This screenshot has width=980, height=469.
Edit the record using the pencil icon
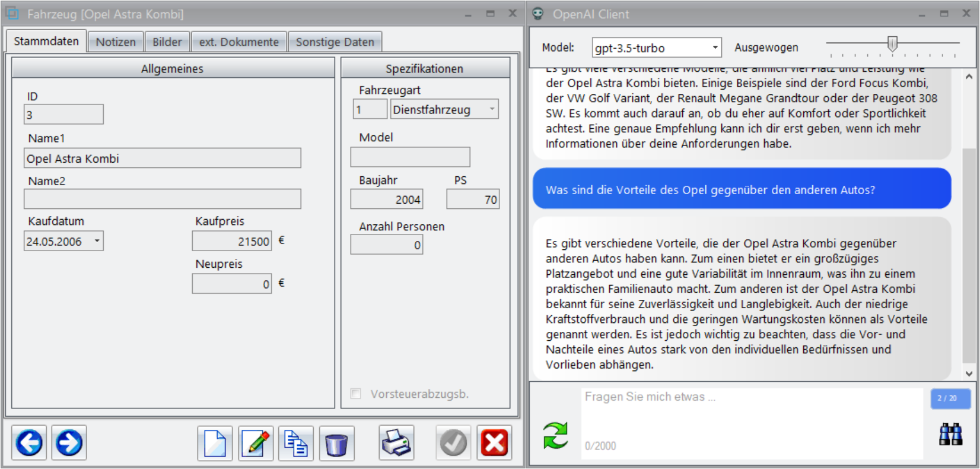tap(256, 443)
